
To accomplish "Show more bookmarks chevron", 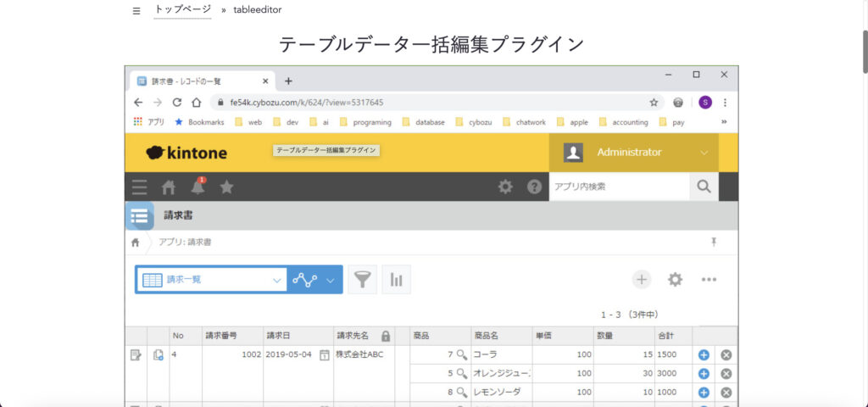I will 724,122.
